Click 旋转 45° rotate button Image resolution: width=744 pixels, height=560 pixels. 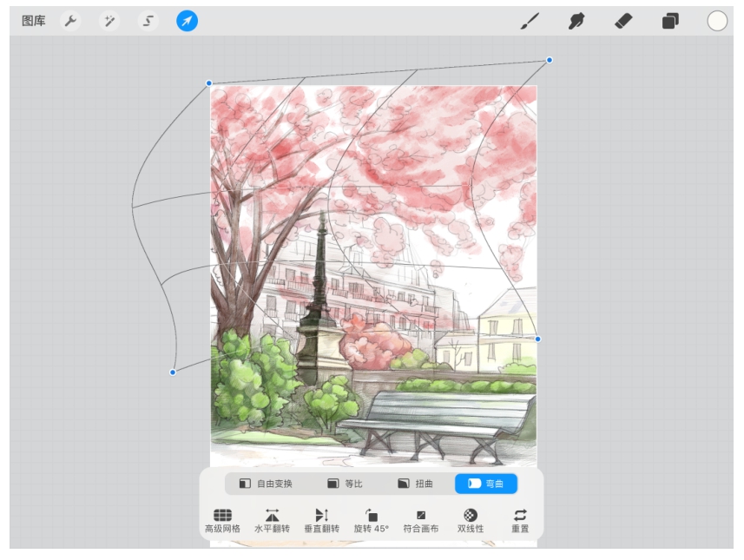pyautogui.click(x=371, y=521)
